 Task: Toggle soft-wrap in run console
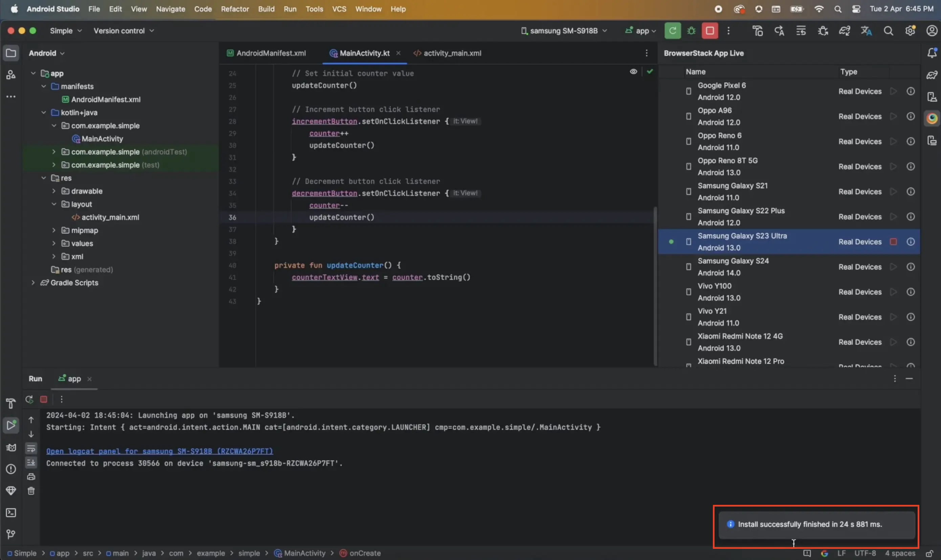coord(31,448)
